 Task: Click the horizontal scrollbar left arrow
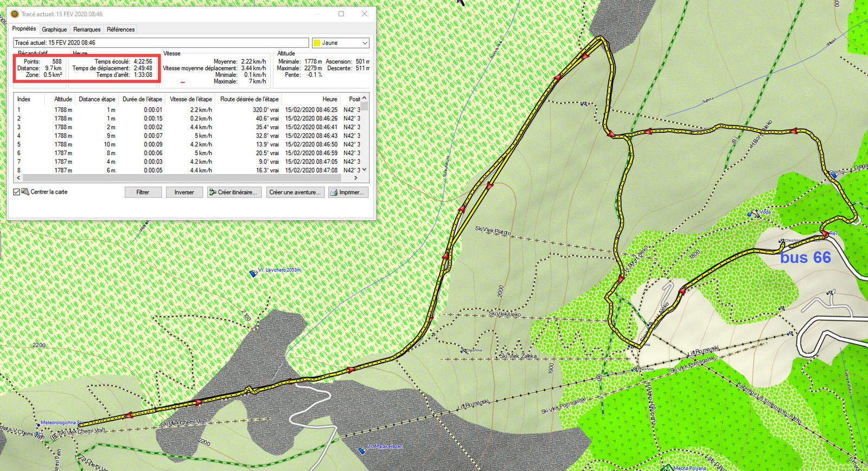tap(17, 178)
